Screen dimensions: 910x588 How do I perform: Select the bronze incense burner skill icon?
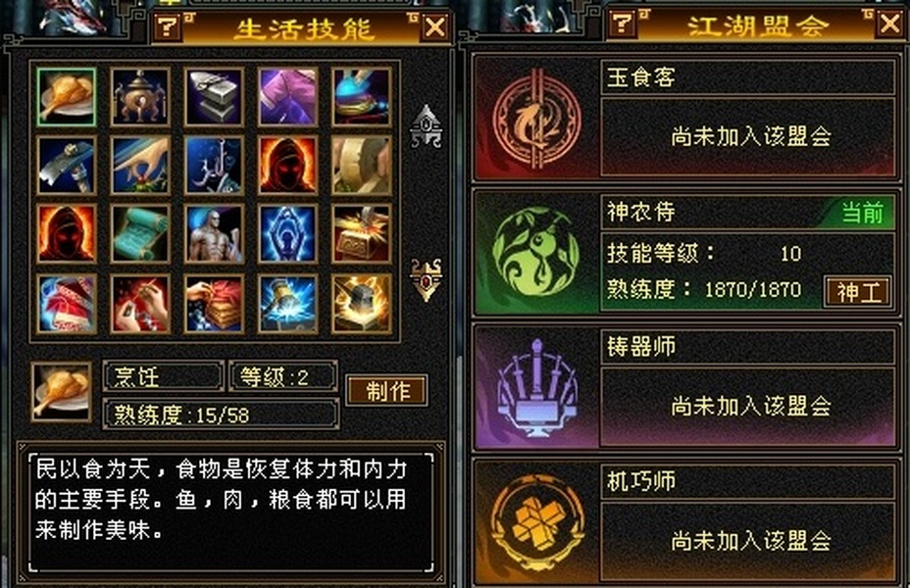140,97
